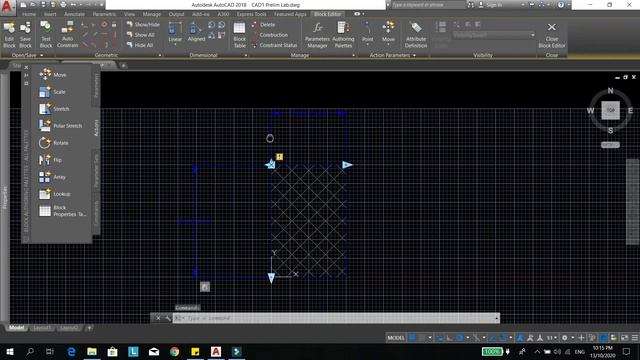This screenshot has width=640, height=360.
Task: Choose Scale action in authoring palette
Action: (x=53, y=92)
